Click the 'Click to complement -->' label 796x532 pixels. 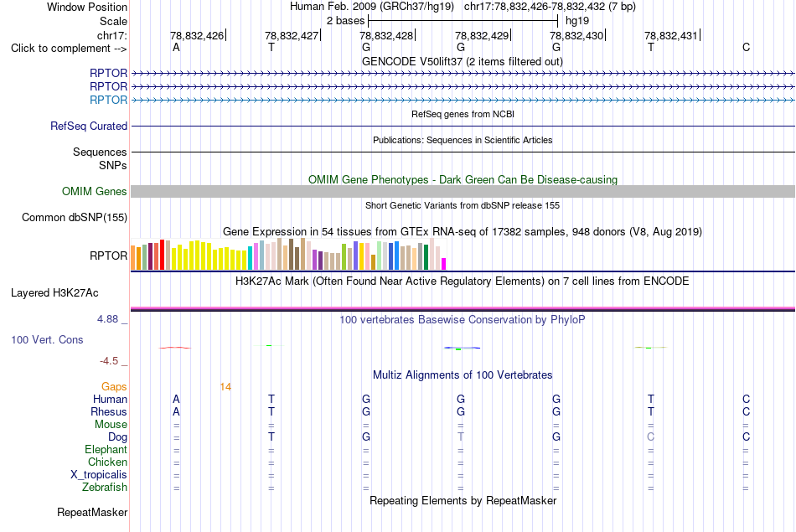tap(69, 49)
